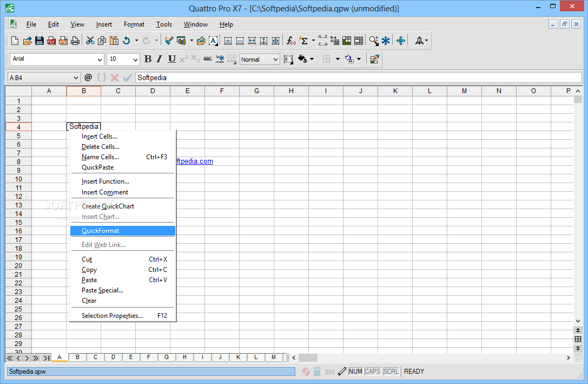588x384 pixels.
Task: Select Paste Special in context menu
Action: click(x=123, y=290)
